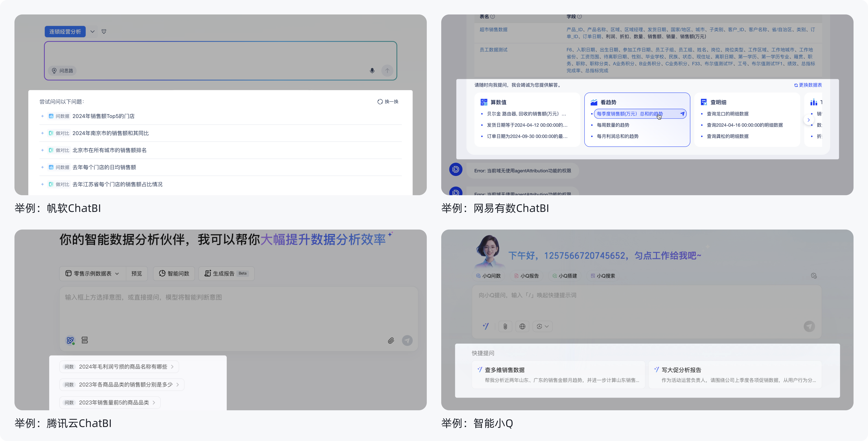Screen dimensions: 868x441
Task: Switch to the 小Q搭建 tab
Action: [x=565, y=276]
